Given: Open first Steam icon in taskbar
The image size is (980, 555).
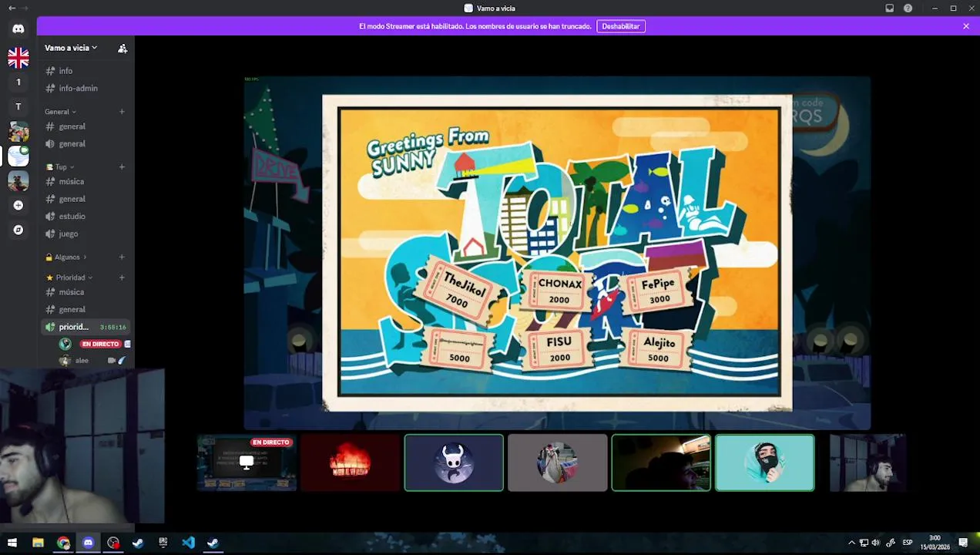Looking at the screenshot, I should tap(138, 543).
